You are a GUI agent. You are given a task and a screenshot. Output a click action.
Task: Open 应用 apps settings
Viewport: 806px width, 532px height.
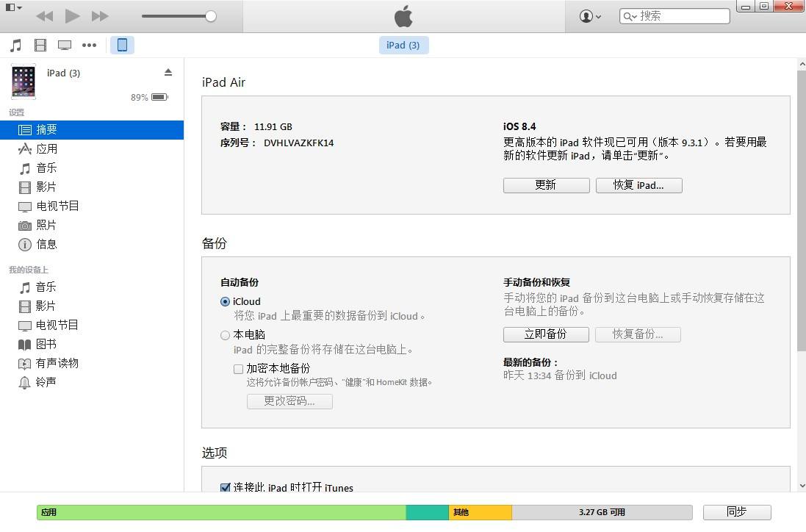[x=92, y=149]
